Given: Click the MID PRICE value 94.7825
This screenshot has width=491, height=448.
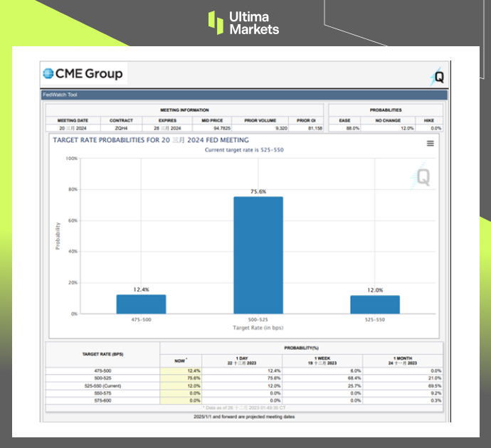Looking at the screenshot, I should (x=213, y=128).
